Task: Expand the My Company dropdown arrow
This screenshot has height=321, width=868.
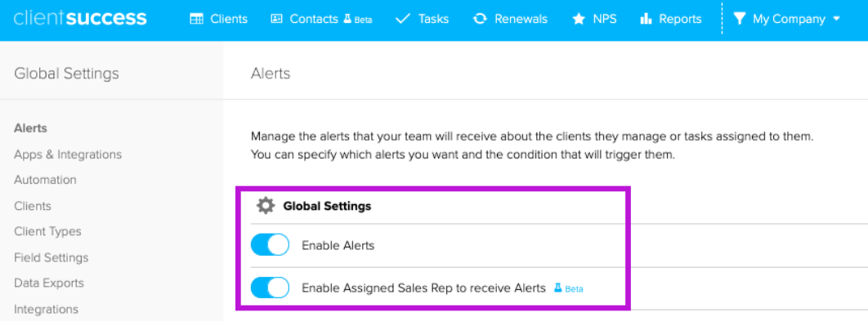Action: click(836, 19)
